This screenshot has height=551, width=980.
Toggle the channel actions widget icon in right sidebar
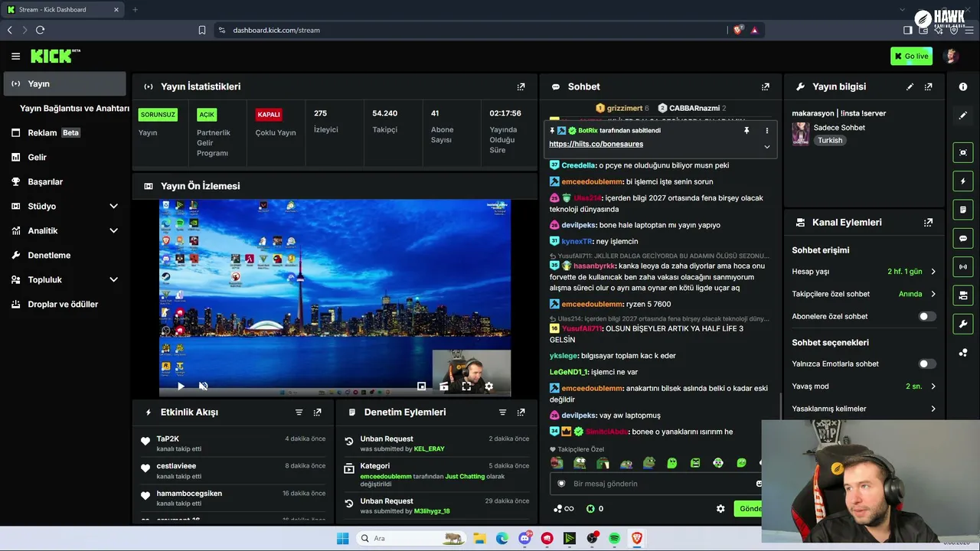pos(963,295)
